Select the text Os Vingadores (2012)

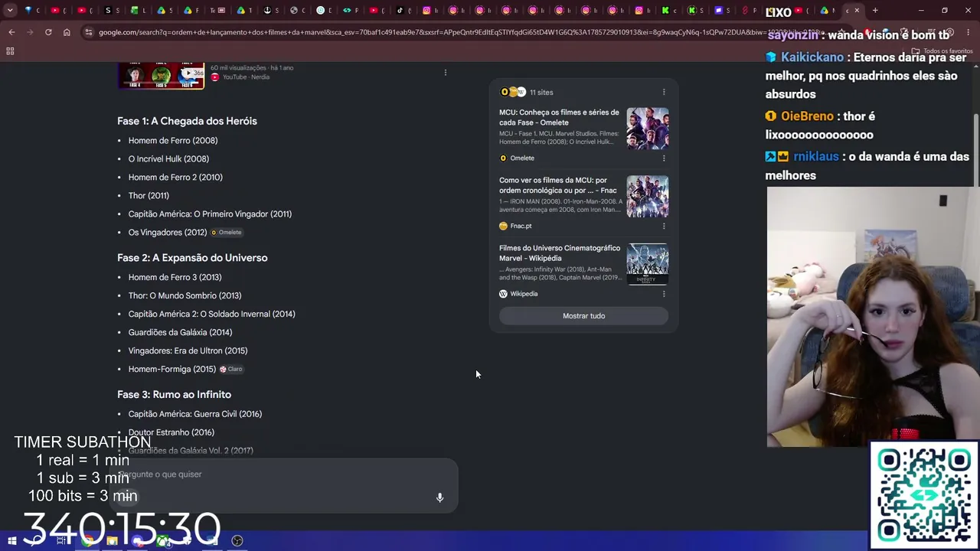tap(168, 233)
